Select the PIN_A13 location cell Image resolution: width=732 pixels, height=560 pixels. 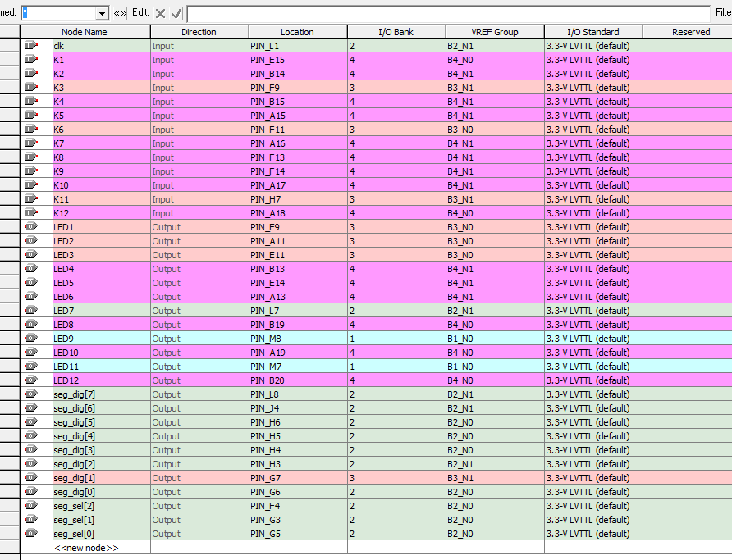[x=298, y=297]
